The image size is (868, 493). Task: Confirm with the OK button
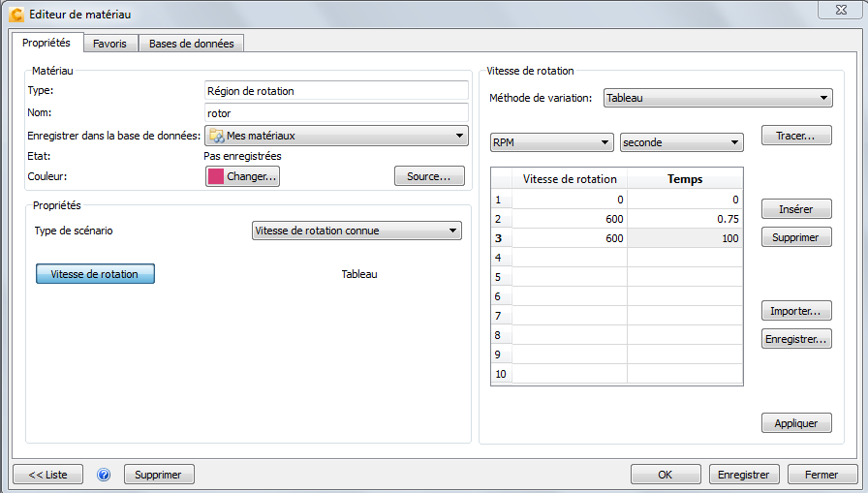pyautogui.click(x=666, y=475)
